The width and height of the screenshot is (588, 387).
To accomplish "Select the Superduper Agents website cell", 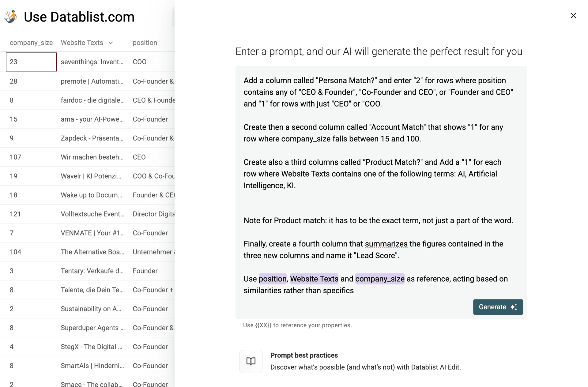I will pyautogui.click(x=92, y=328).
